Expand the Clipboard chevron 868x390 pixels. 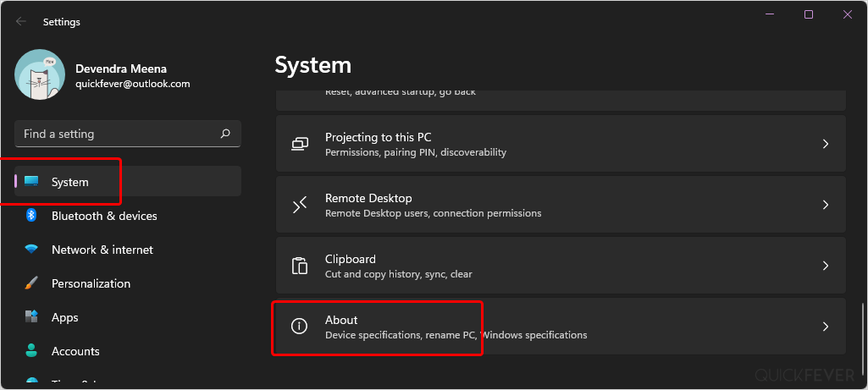click(826, 266)
